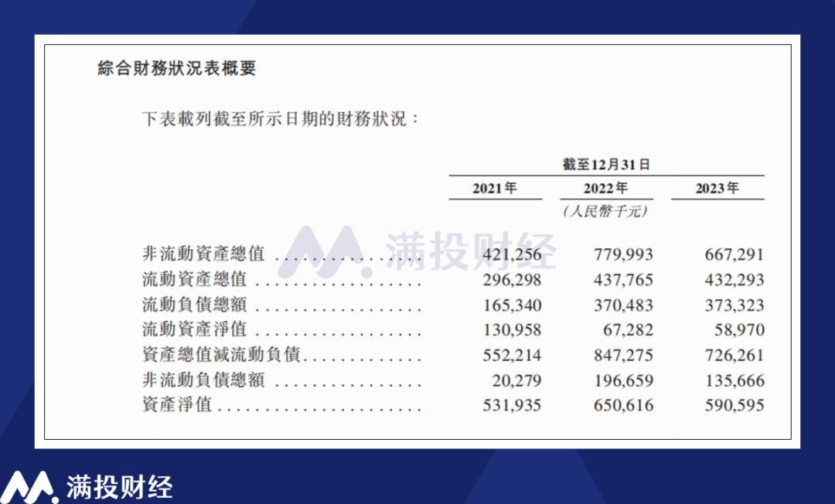Select the value 847,275
Screen dimensions: 835x504
click(623, 355)
